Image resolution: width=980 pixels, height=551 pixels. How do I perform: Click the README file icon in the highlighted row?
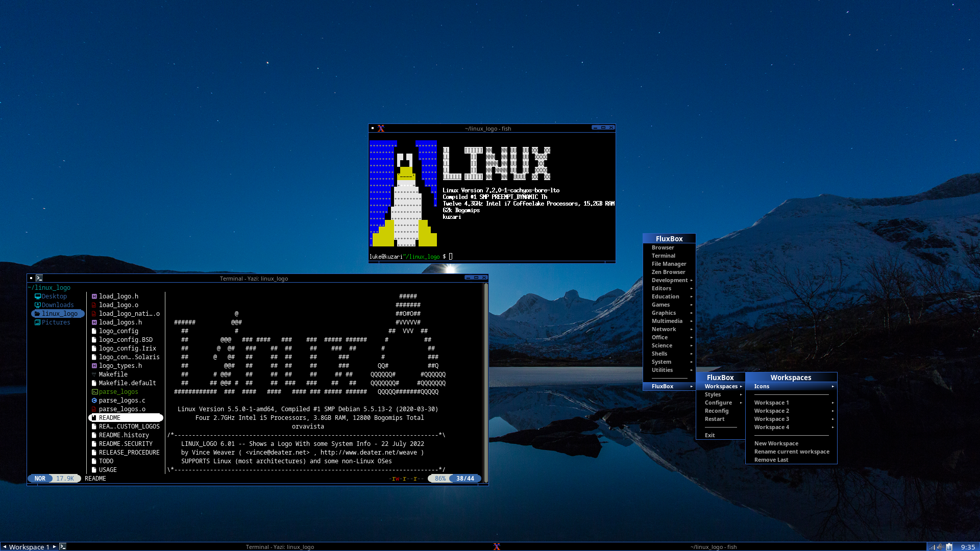click(94, 418)
